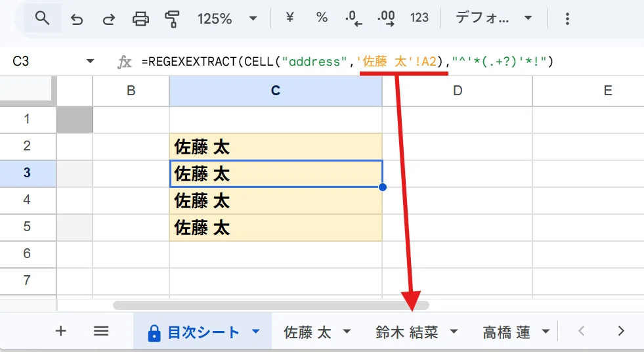Select row 6 header
Image resolution: width=644 pixels, height=352 pixels.
pos(27,254)
